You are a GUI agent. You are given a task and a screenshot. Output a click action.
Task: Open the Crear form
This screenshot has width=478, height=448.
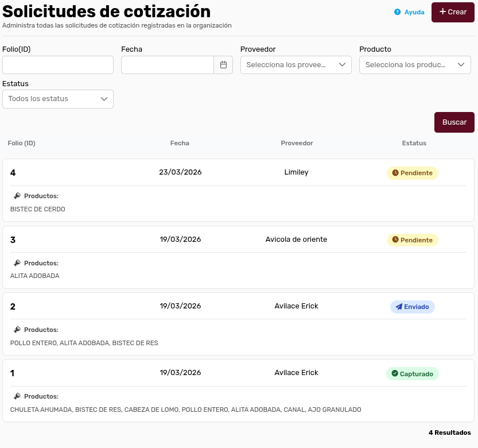click(453, 12)
